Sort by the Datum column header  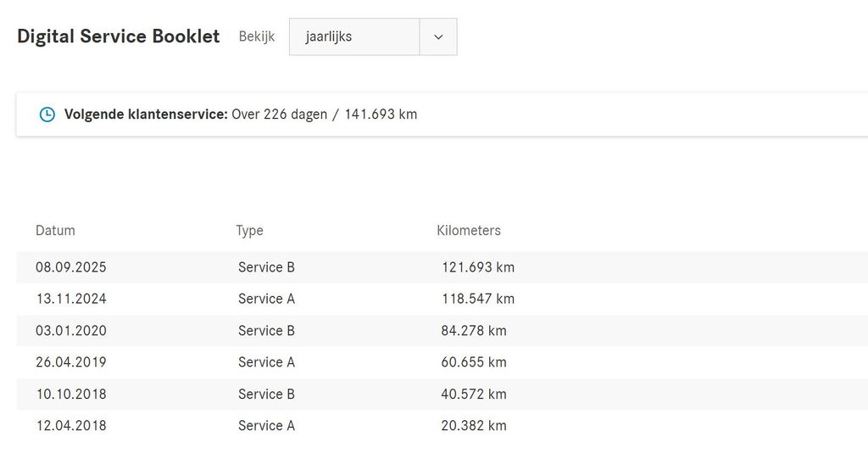[x=55, y=230]
